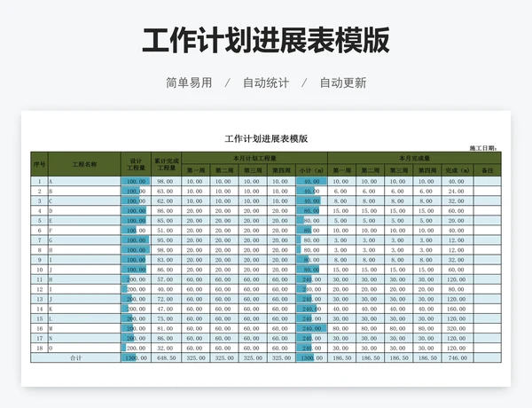Image resolution: width=532 pixels, height=408 pixels.
Task: Click the 设计工程量 column header
Action: pos(136,164)
